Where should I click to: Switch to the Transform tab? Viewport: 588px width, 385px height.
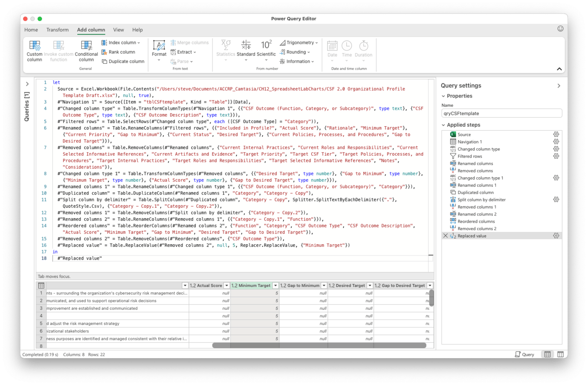pos(57,30)
